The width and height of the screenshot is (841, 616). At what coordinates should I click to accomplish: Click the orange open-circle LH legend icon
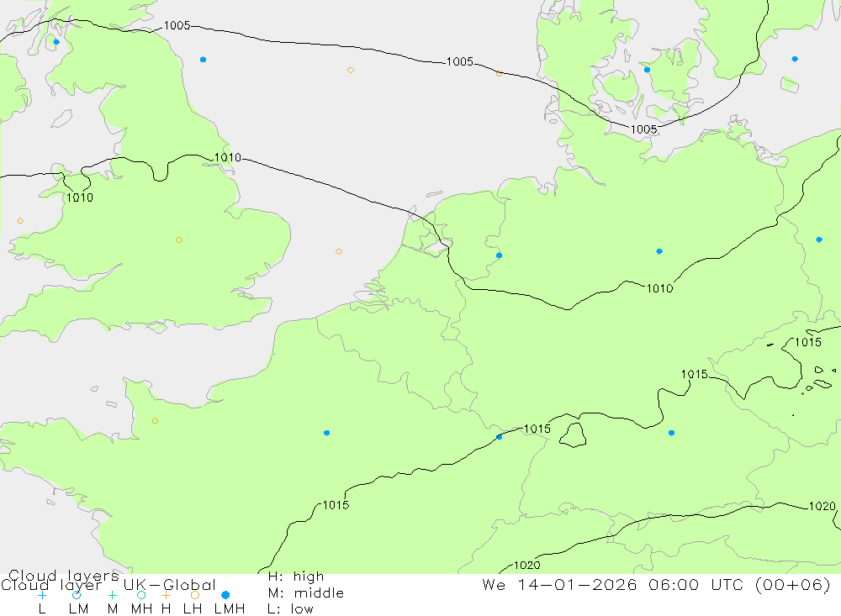pyautogui.click(x=195, y=595)
